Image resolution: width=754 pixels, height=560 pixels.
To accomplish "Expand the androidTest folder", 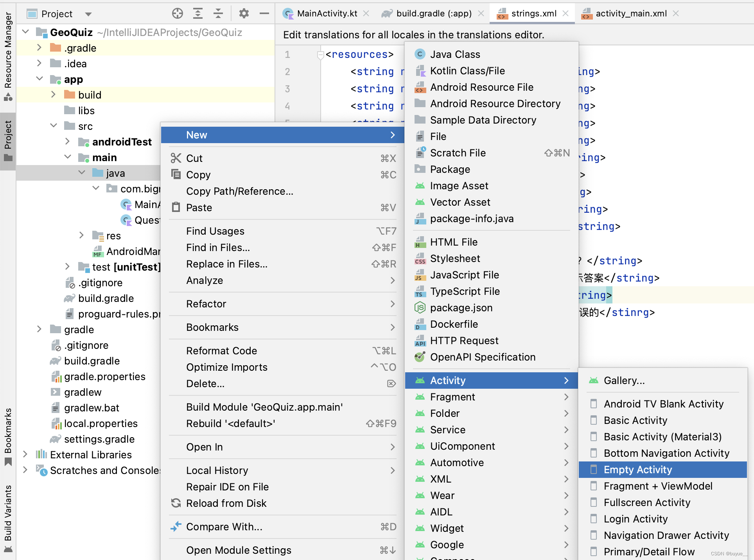I will coord(67,142).
